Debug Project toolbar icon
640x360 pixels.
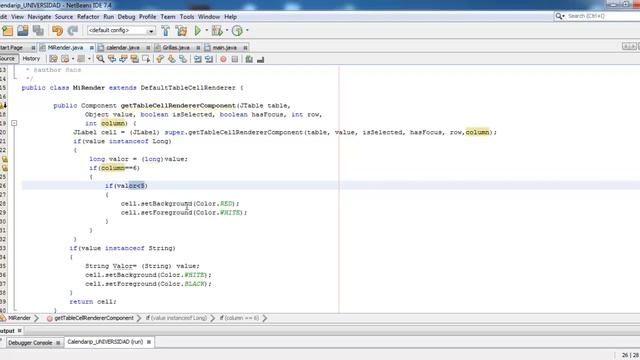217,31
